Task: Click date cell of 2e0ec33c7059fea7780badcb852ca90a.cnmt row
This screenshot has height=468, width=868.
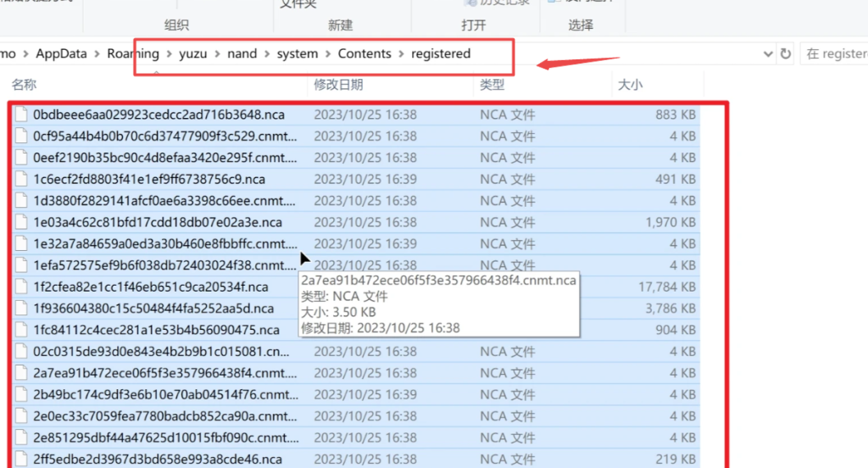Action: tap(365, 416)
